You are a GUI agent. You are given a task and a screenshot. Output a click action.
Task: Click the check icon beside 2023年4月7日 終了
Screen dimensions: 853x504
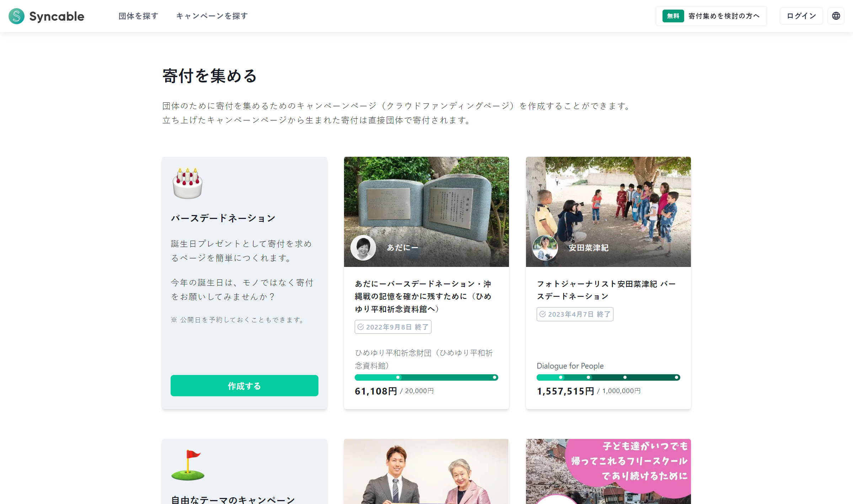543,314
